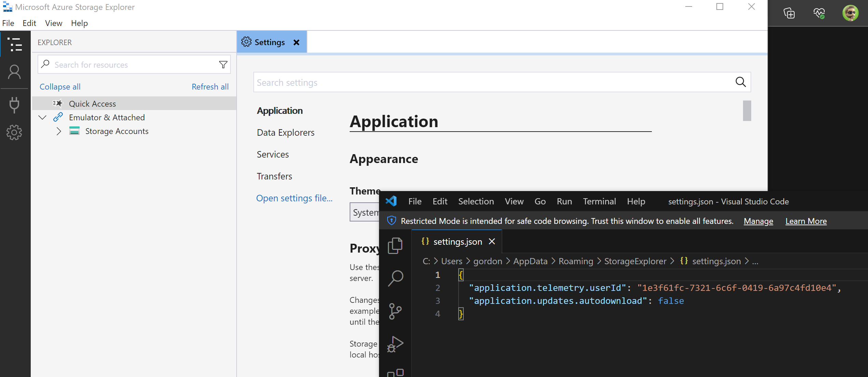This screenshot has height=377, width=868.
Task: Open Run and Debug in VS Code
Action: pyautogui.click(x=395, y=344)
